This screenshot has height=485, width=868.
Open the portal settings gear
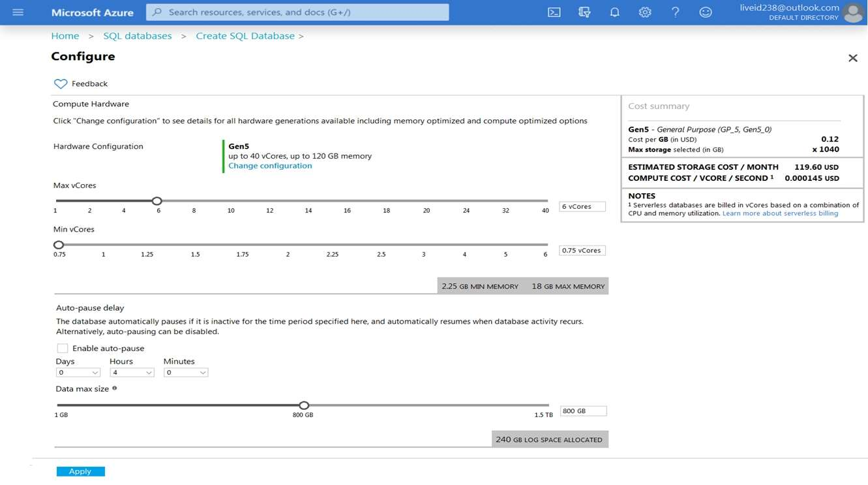pos(645,12)
